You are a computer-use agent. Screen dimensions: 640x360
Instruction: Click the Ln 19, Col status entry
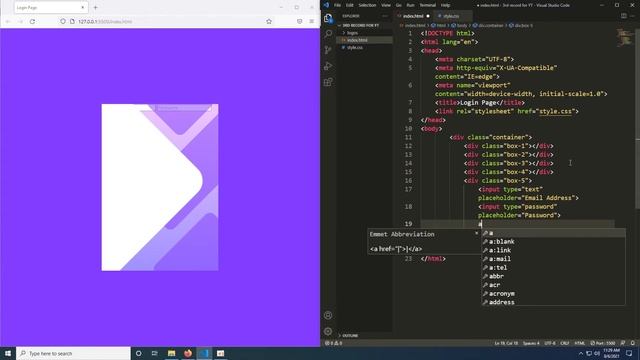[506, 343]
